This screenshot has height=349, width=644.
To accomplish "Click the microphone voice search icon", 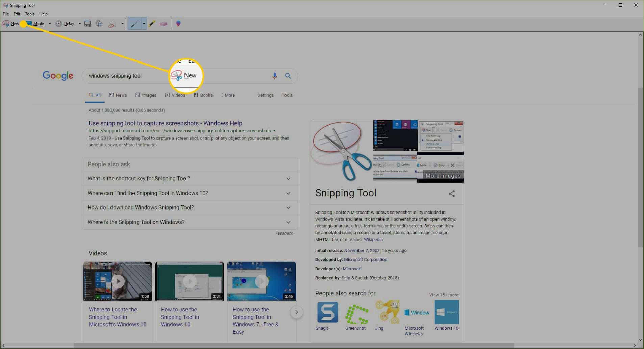I will (275, 76).
